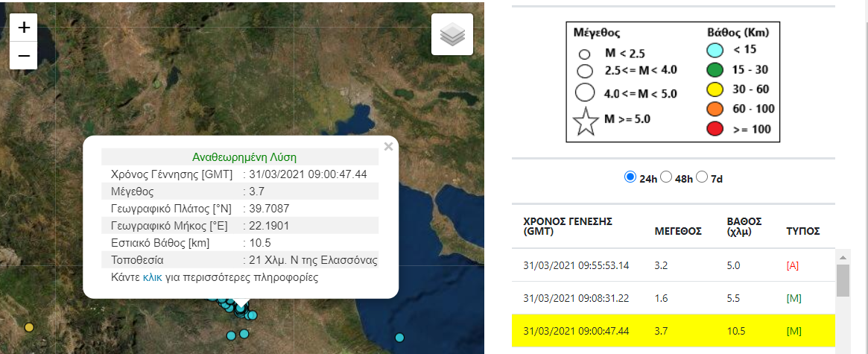Viewport: 868px width, 354px height.
Task: Zoom in on the map
Action: click(24, 28)
